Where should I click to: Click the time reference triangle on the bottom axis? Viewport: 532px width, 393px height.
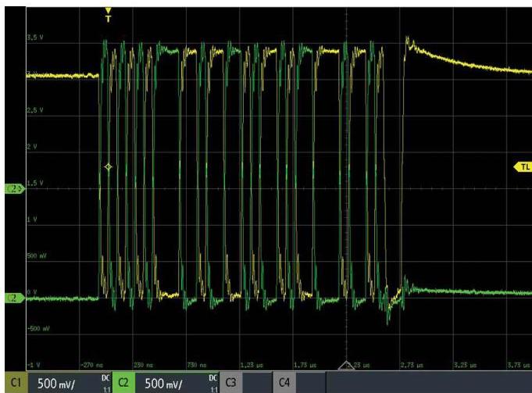click(x=346, y=365)
